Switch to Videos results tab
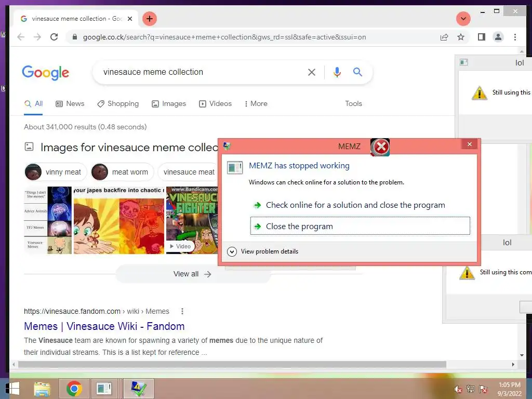Image resolution: width=532 pixels, height=399 pixels. [x=215, y=104]
